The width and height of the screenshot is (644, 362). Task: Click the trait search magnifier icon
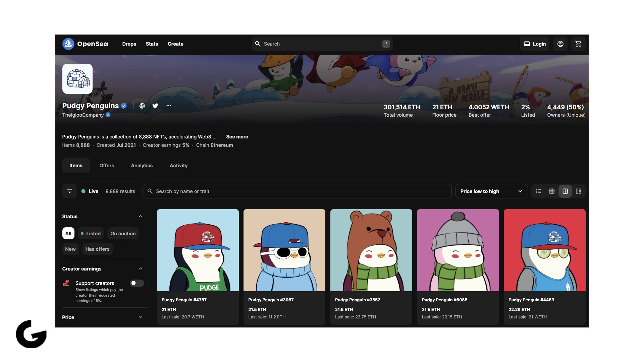click(150, 191)
